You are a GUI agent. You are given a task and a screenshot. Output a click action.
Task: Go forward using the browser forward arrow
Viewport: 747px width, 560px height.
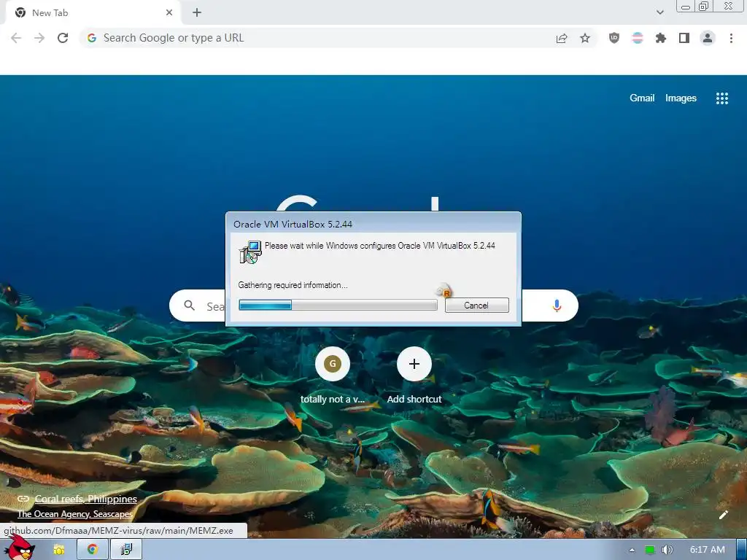coord(39,38)
